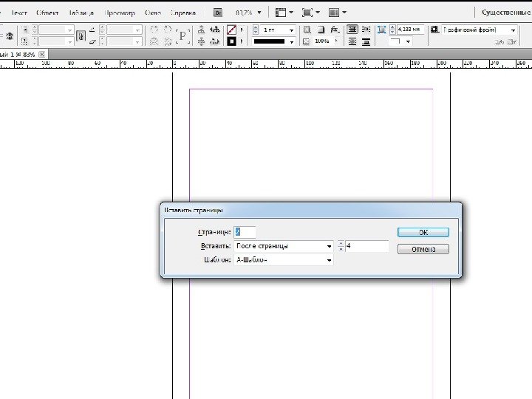The image size is (532, 399).
Task: Open the Просмотр menu
Action: pos(120,13)
